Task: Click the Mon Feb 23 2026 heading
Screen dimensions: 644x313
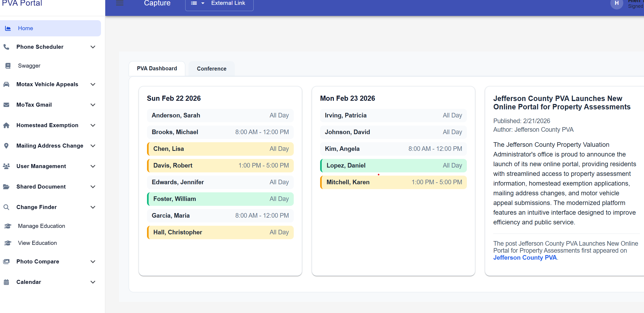Action: (x=347, y=98)
